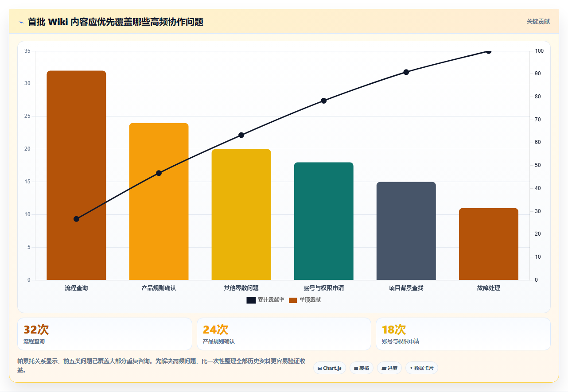Click the 100% line point above 故障处理
This screenshot has width=568, height=392.
[x=488, y=51]
